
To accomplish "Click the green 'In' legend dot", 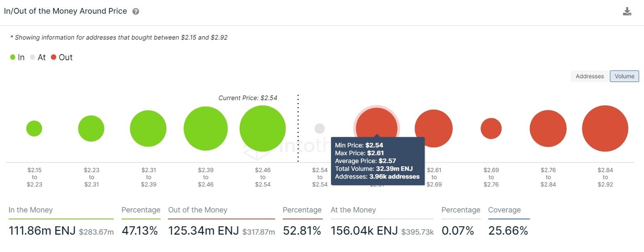I will (x=12, y=57).
